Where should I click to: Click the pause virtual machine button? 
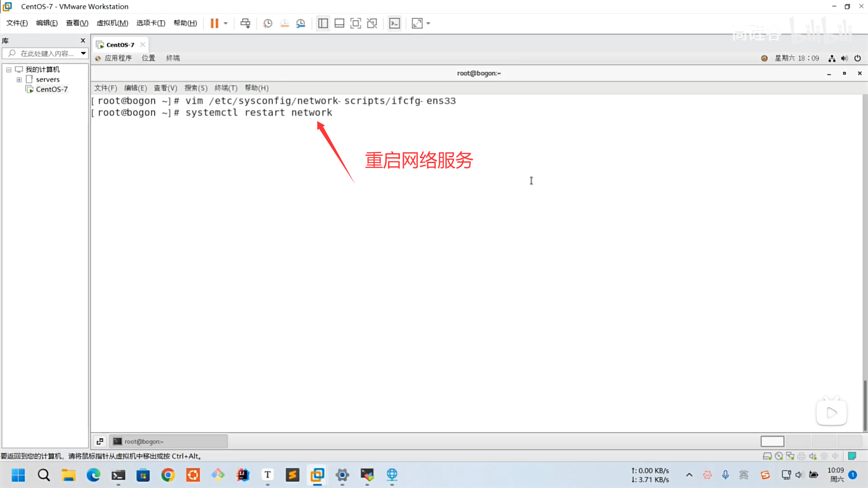pos(214,23)
